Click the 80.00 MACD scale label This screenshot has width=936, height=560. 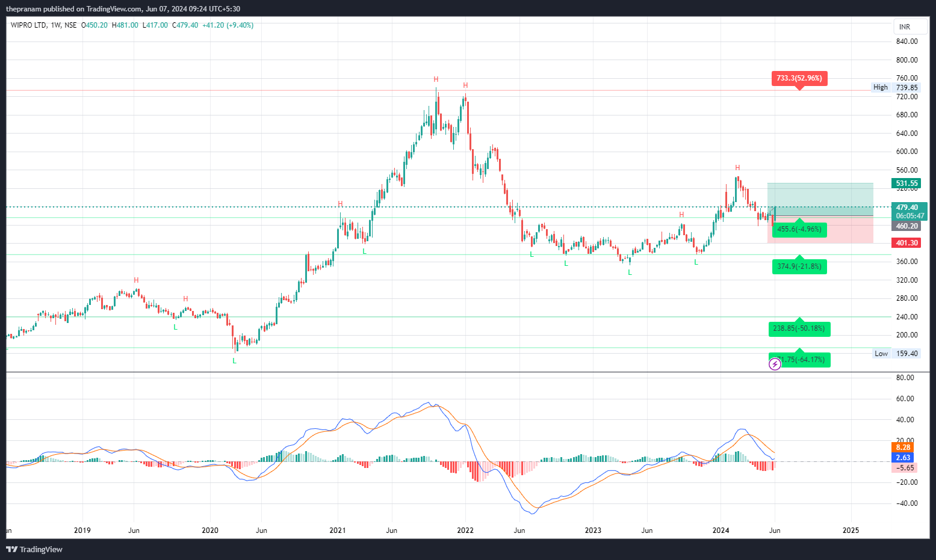[x=905, y=378]
